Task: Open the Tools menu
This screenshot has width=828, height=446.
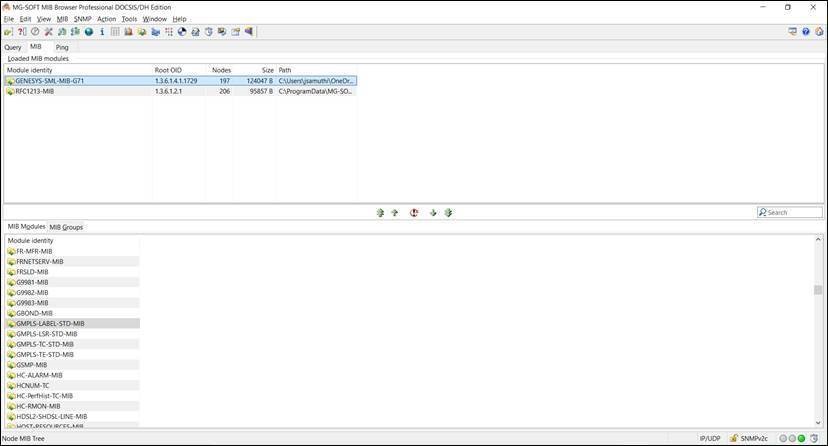Action: 129,19
